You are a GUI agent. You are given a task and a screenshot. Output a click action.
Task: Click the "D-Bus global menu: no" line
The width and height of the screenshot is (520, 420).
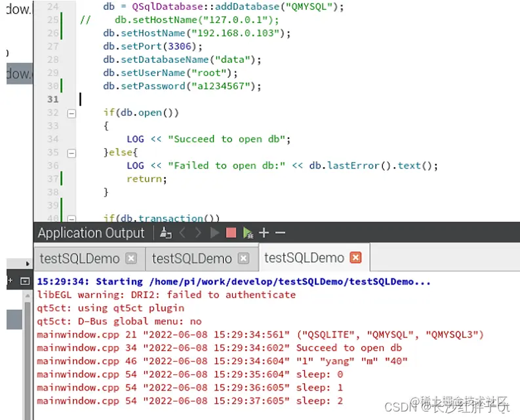119,322
